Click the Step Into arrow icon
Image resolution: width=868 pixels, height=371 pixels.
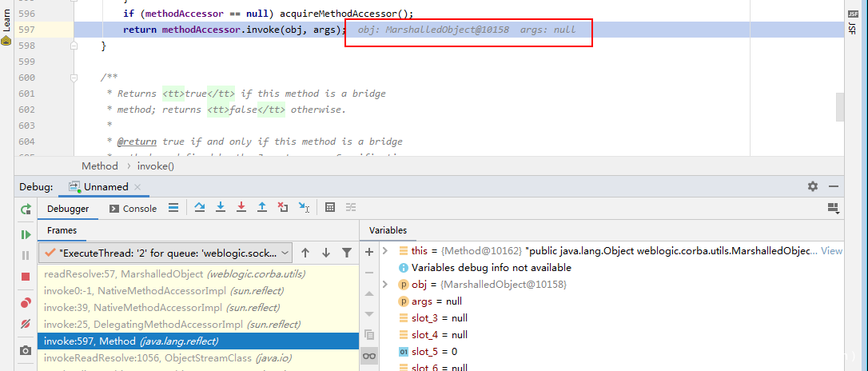click(x=221, y=208)
